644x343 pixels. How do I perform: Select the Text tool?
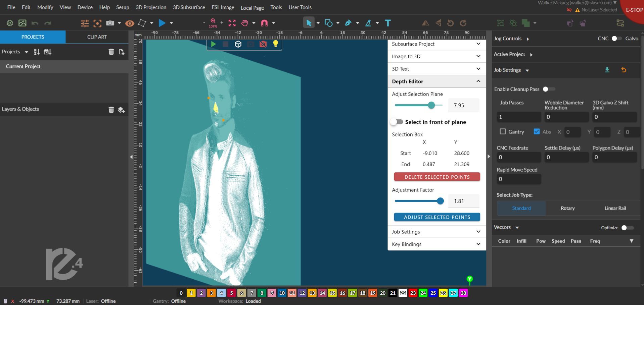click(x=388, y=23)
